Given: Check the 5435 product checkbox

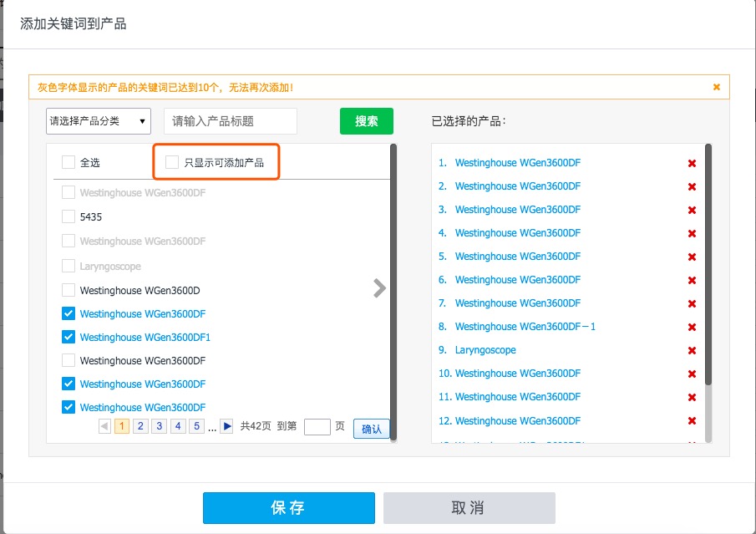Looking at the screenshot, I should click(x=67, y=216).
